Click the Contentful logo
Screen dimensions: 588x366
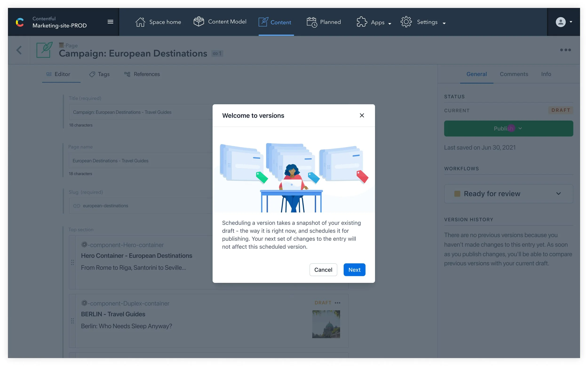click(x=20, y=22)
